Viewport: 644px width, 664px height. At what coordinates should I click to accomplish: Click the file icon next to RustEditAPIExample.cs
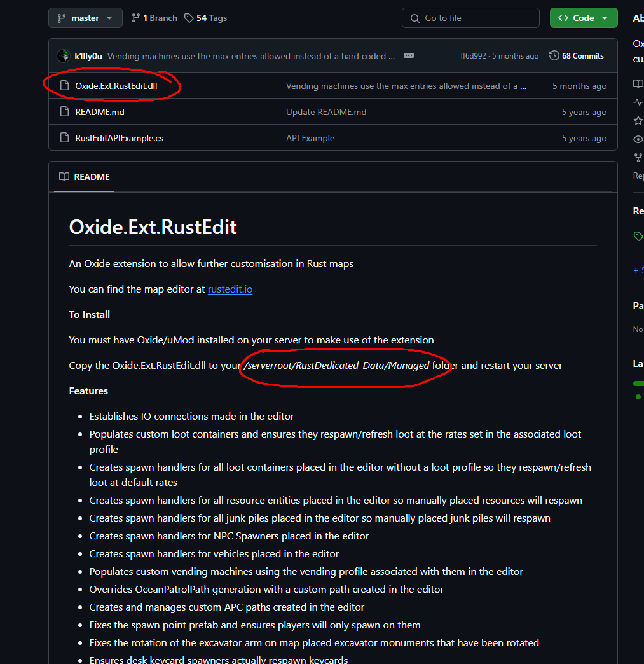64,137
